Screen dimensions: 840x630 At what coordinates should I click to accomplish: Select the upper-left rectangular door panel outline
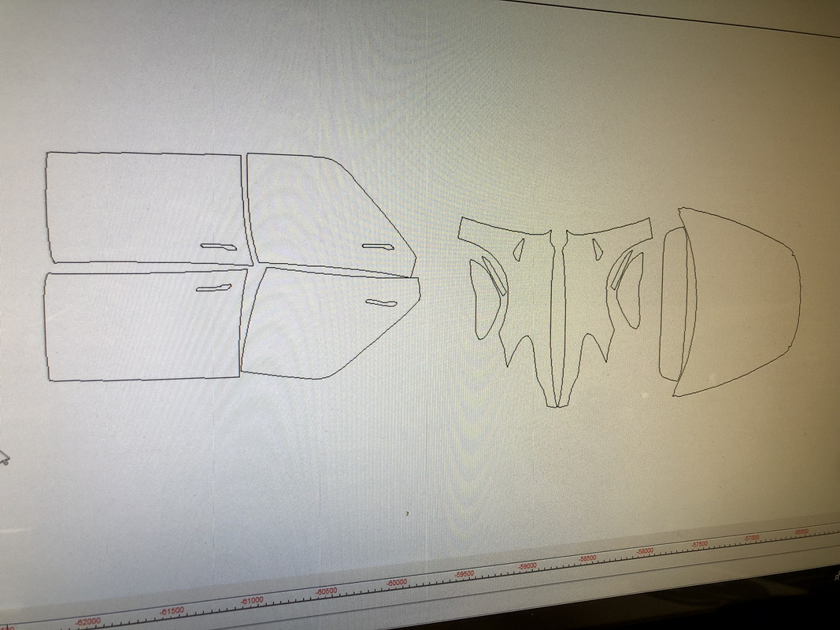tap(148, 209)
